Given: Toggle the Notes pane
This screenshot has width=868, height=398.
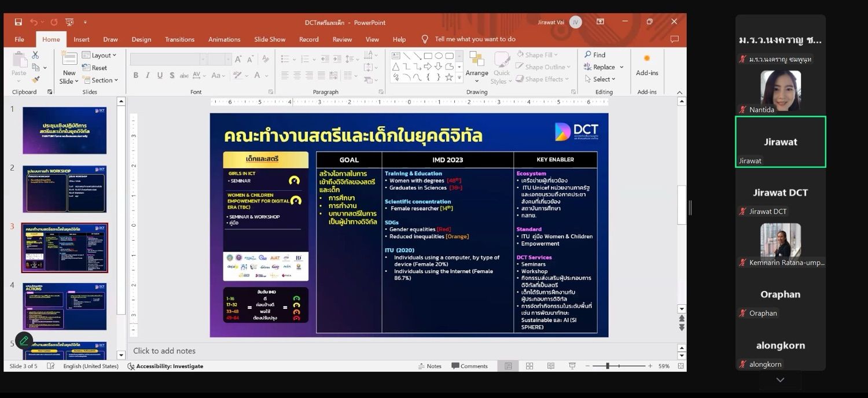Looking at the screenshot, I should [429, 366].
